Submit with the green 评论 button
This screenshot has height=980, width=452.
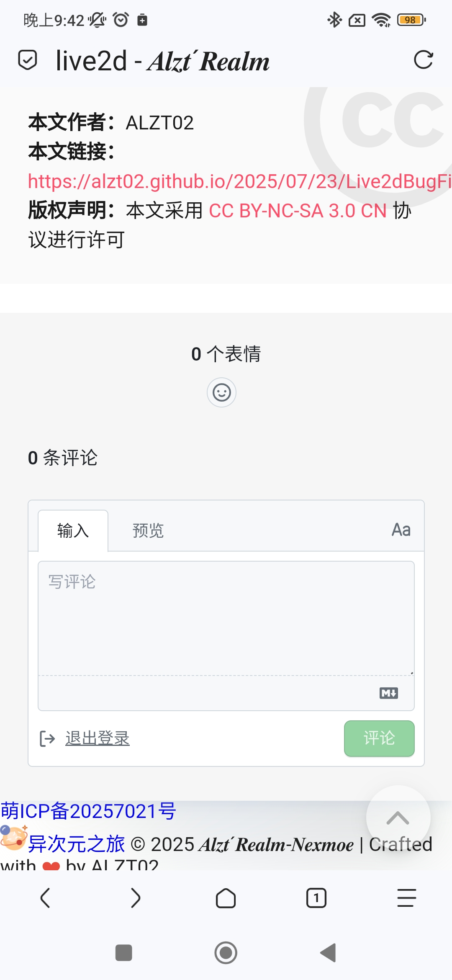coord(379,738)
